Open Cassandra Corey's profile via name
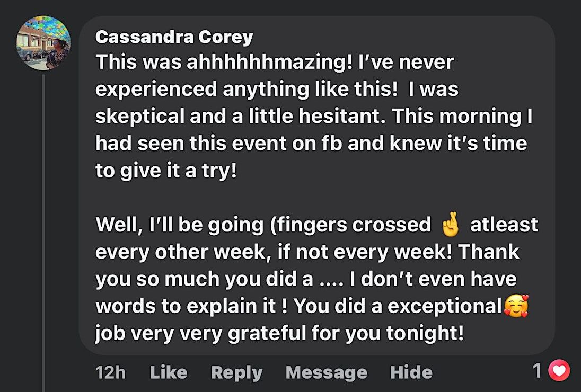 click(174, 37)
